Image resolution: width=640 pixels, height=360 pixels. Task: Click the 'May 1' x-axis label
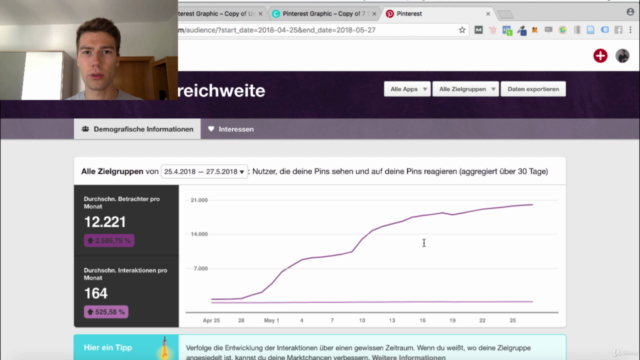click(x=271, y=320)
